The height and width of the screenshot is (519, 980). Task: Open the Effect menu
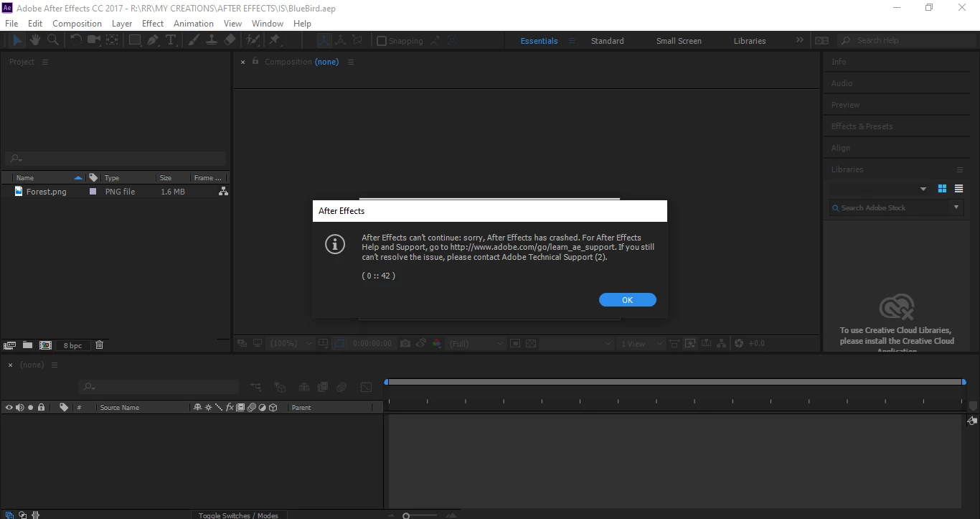pos(153,23)
